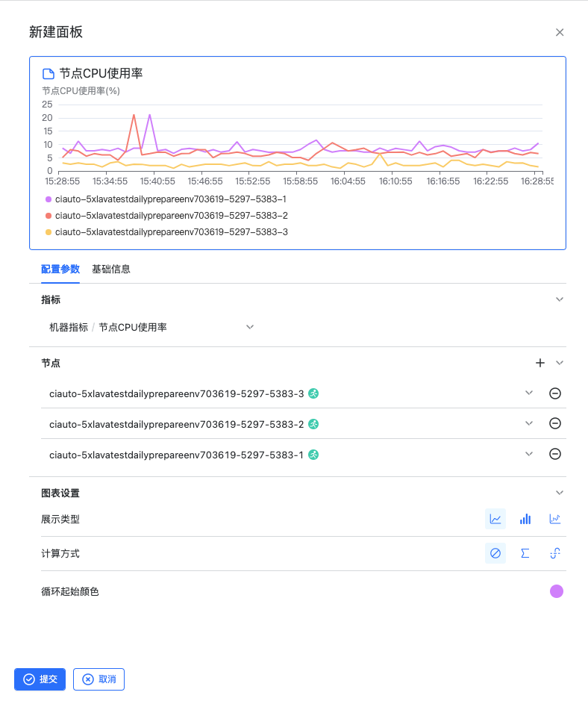The width and height of the screenshot is (588, 701).
Task: Add a new node with plus icon
Action: pyautogui.click(x=540, y=363)
